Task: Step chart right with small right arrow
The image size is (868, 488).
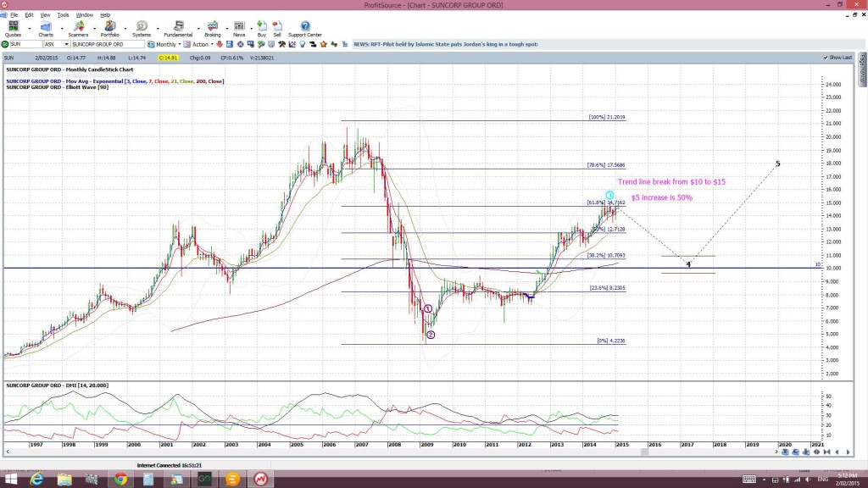Action: 848,452
